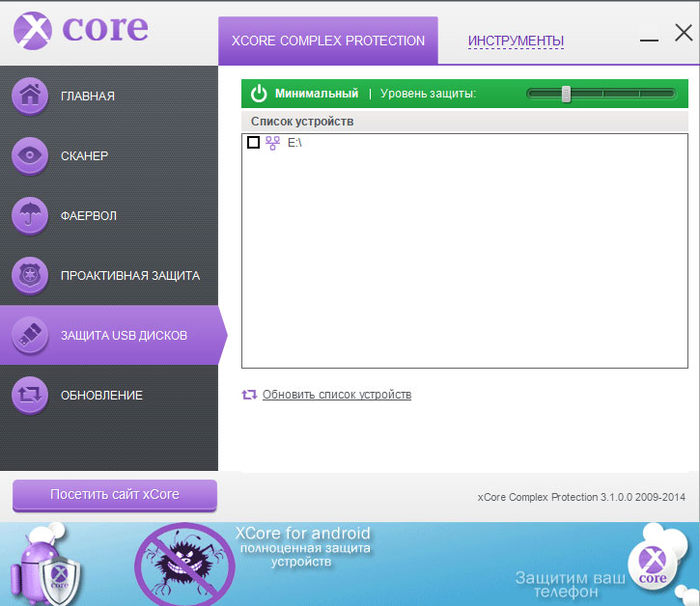Open the ПРОАКТИВНАЯ ЗАЩИТА badge icon
The width and height of the screenshot is (700, 606).
click(30, 275)
